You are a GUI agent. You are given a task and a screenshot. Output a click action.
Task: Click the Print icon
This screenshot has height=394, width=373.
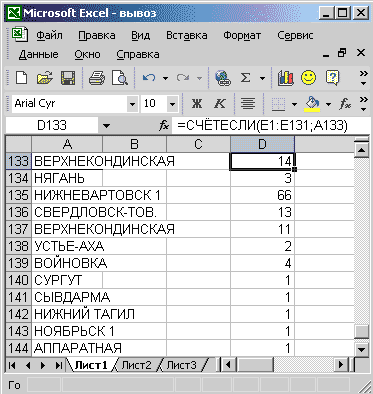point(97,78)
